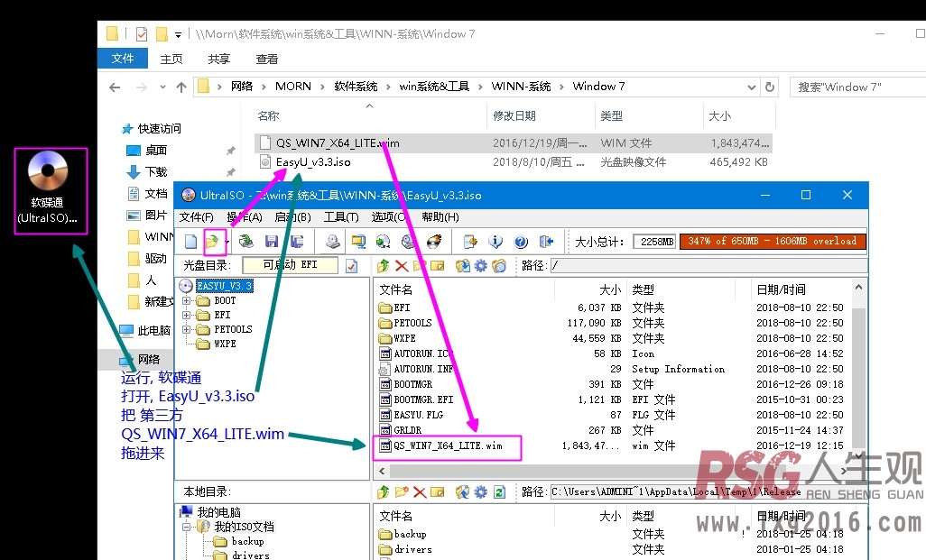Click the 文件 tab in Explorer ribbon
The height and width of the screenshot is (560, 926).
(x=122, y=59)
